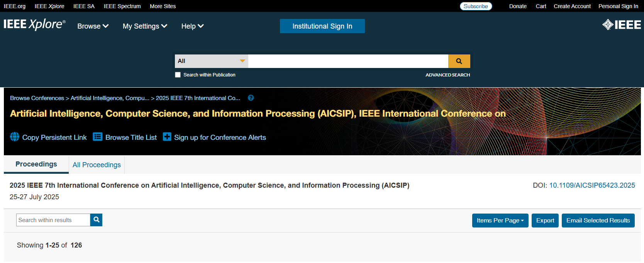Click the IEEE Xplore logo
The height and width of the screenshot is (263, 644).
34,24
